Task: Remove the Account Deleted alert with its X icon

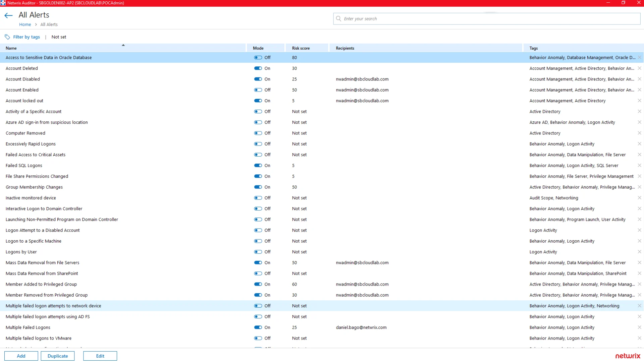Action: tap(639, 68)
